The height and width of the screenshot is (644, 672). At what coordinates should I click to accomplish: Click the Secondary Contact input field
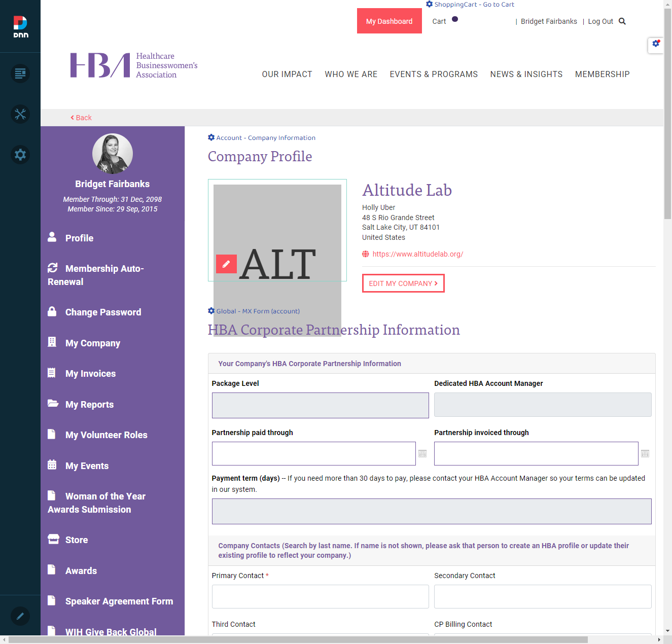coord(543,596)
